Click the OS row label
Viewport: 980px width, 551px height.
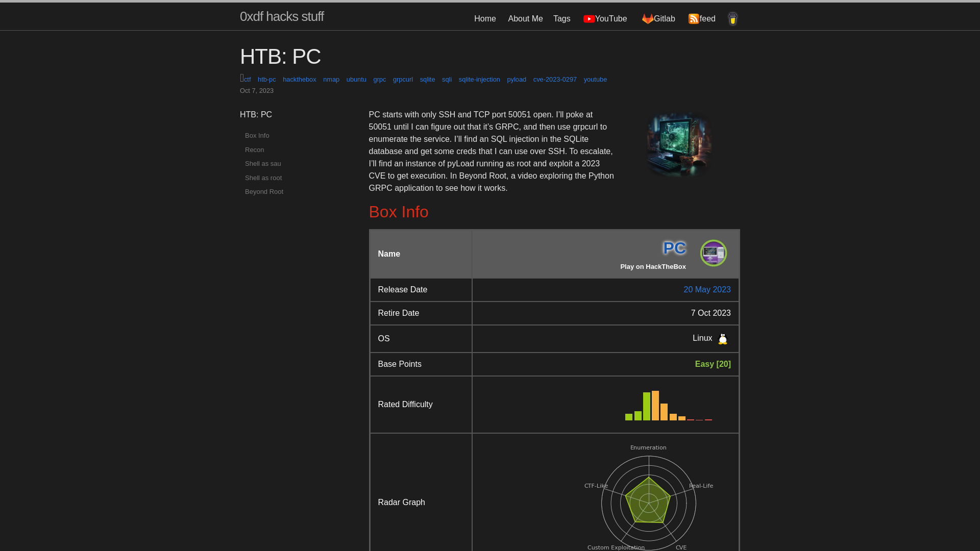coord(383,339)
